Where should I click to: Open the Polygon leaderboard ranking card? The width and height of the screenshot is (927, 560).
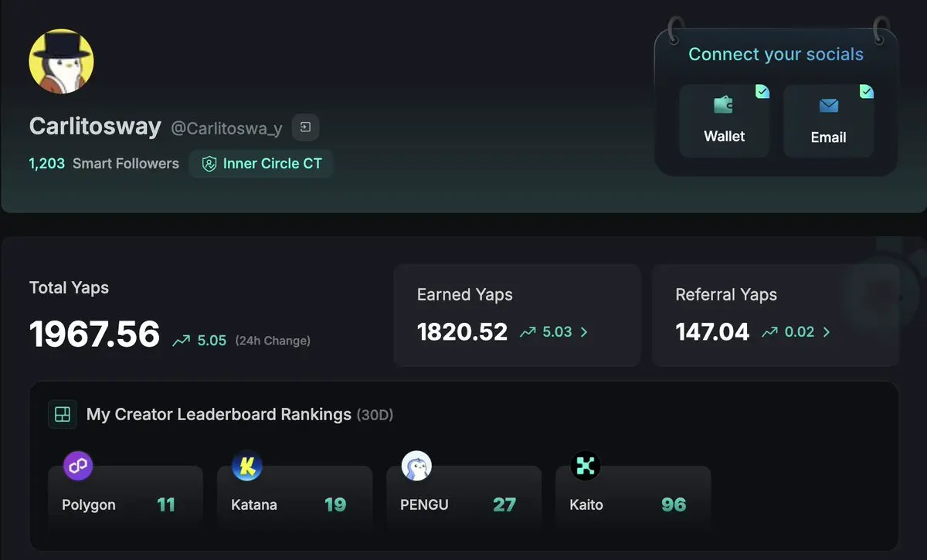(x=125, y=497)
